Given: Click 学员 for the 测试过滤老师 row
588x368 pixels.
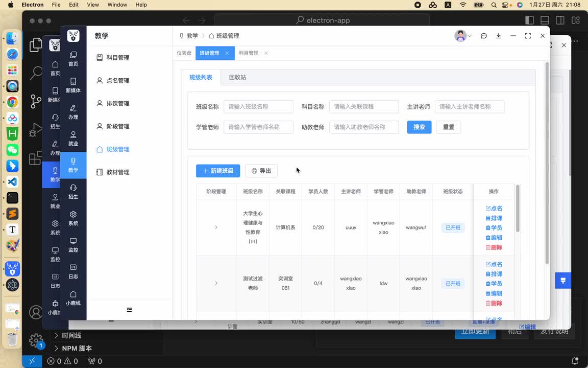Looking at the screenshot, I should (x=494, y=284).
